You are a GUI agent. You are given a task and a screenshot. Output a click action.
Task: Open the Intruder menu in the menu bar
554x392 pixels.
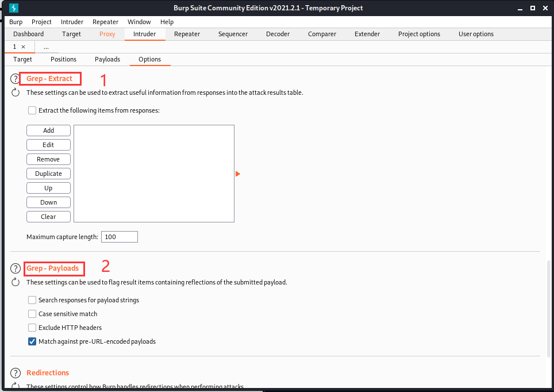point(72,22)
